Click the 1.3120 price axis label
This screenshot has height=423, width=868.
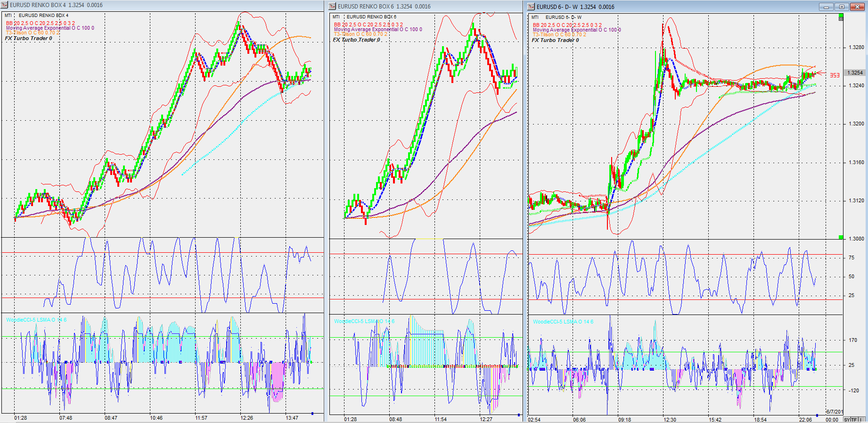856,200
